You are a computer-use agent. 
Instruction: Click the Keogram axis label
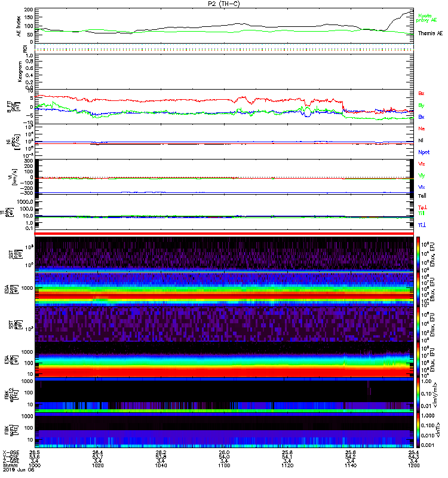[x=20, y=72]
